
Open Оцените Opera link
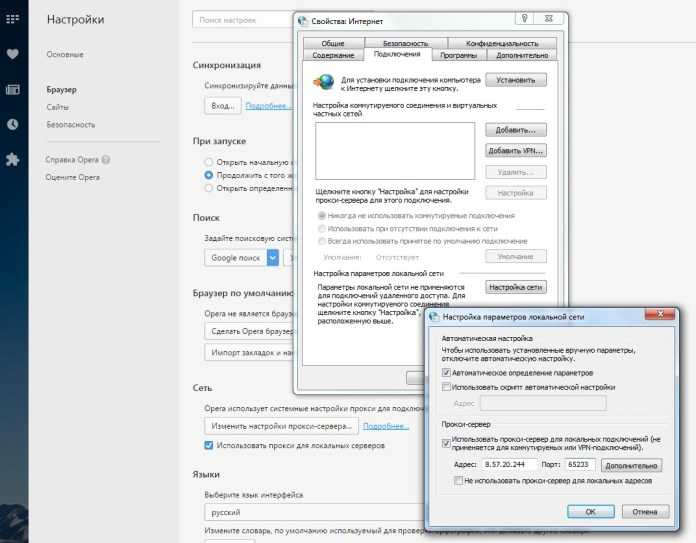click(72, 177)
